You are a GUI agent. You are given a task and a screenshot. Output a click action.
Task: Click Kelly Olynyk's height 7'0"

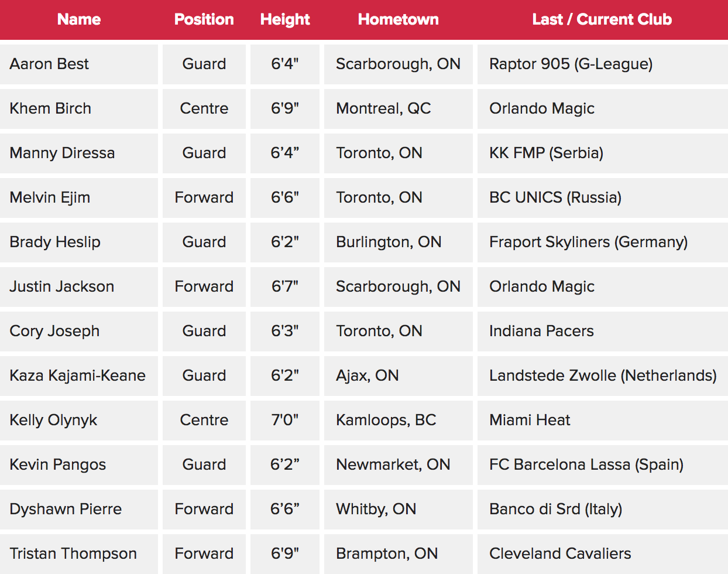pyautogui.click(x=285, y=421)
